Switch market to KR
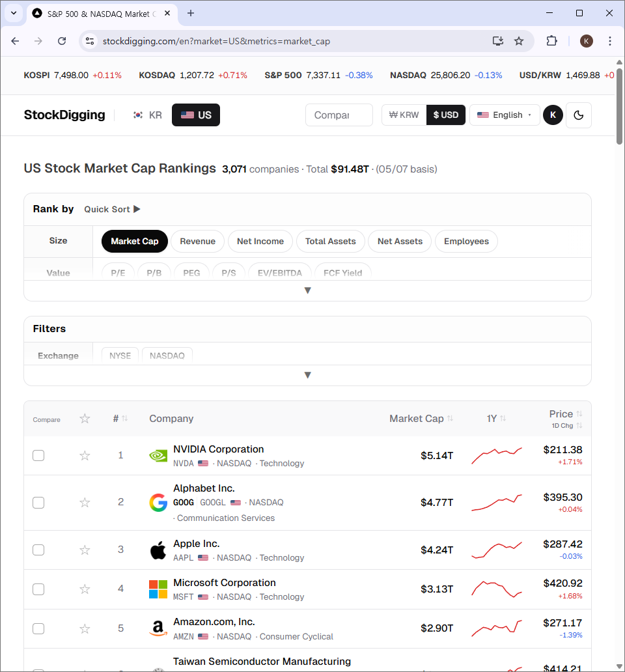625x672 pixels. [147, 115]
